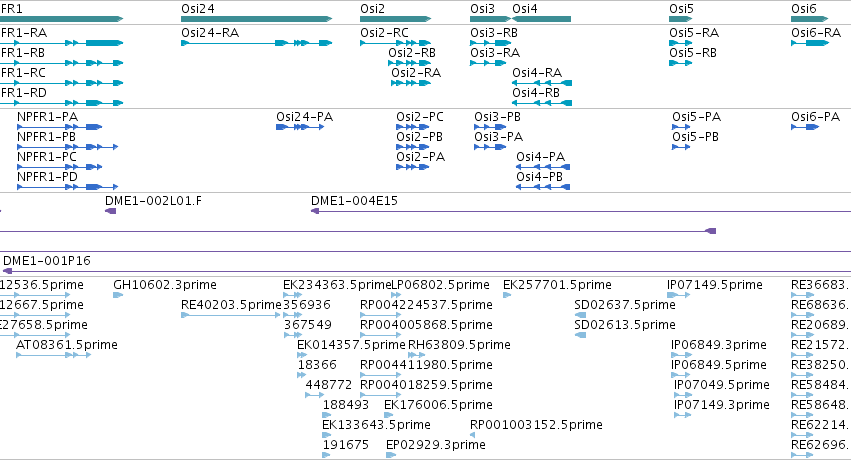Select the Osi2-RB transcript label
Screen dimensions: 851x460
412,53
